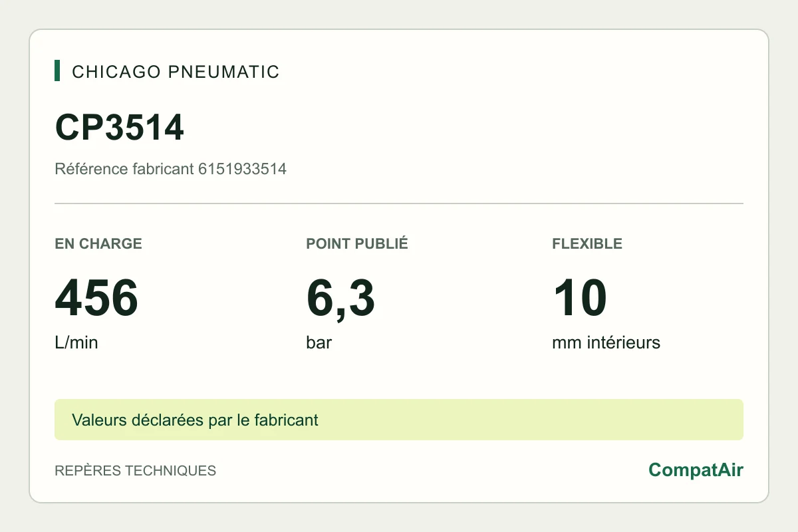Select the 10 hose diameter value
This screenshot has width=798, height=532.
pos(579,297)
